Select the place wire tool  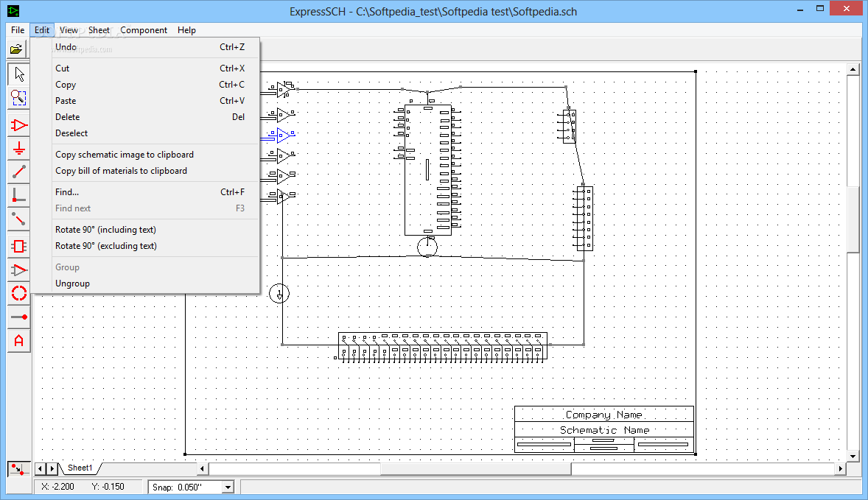(19, 172)
